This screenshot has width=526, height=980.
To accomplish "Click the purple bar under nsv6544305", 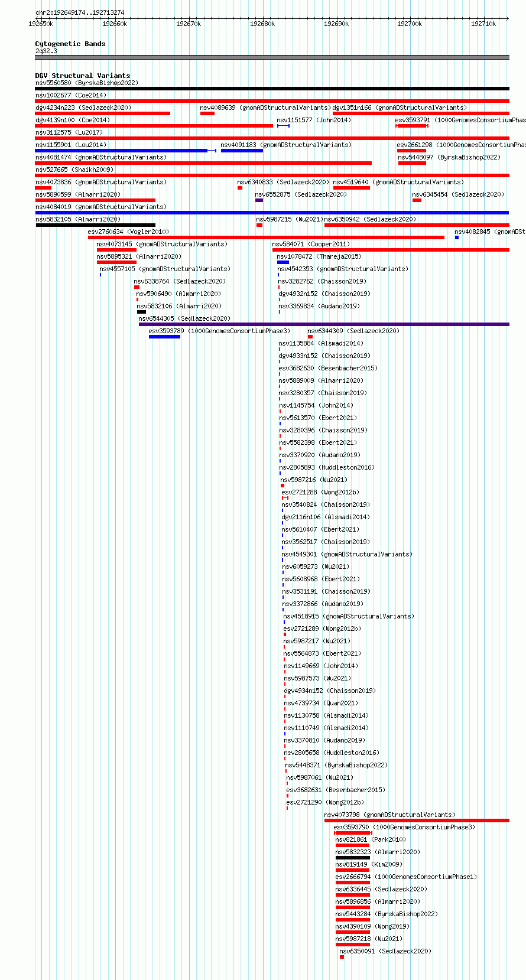I will [x=324, y=324].
